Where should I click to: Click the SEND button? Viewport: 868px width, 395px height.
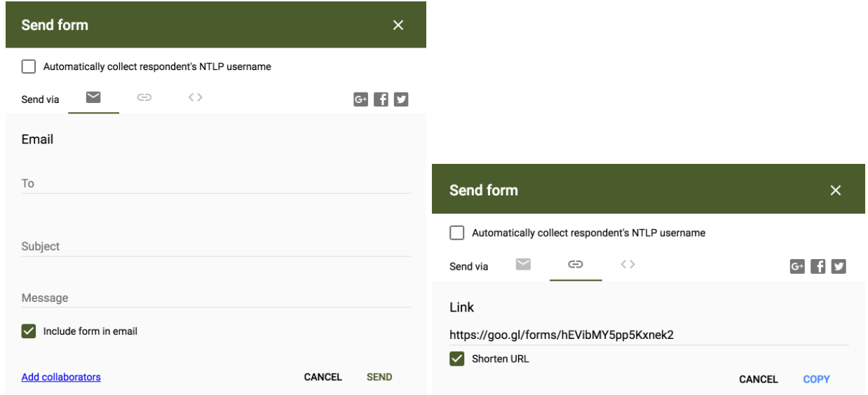[x=379, y=377]
